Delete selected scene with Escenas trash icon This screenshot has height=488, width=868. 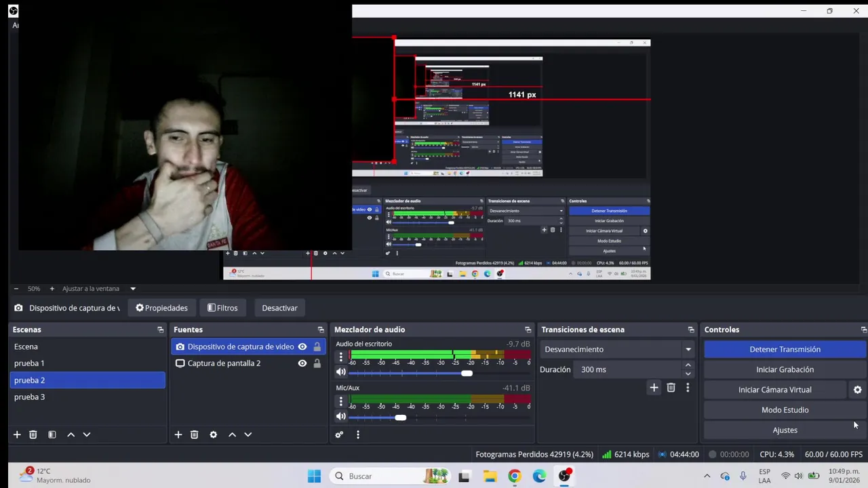pos(33,434)
